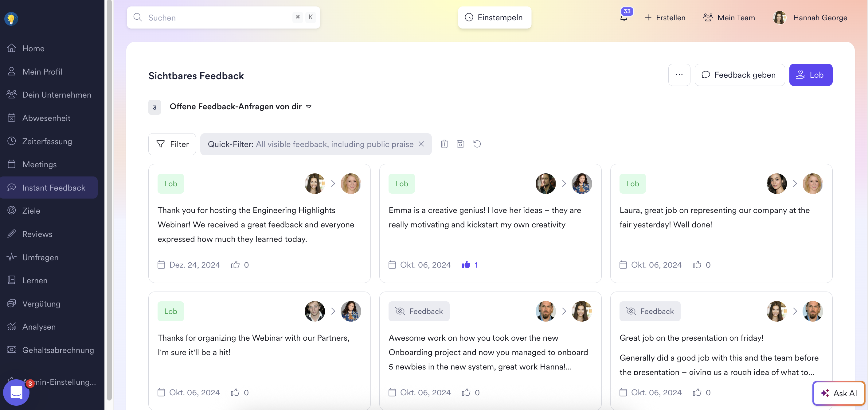Open the three-dots more options button
Image resolution: width=868 pixels, height=410 pixels.
pos(679,75)
